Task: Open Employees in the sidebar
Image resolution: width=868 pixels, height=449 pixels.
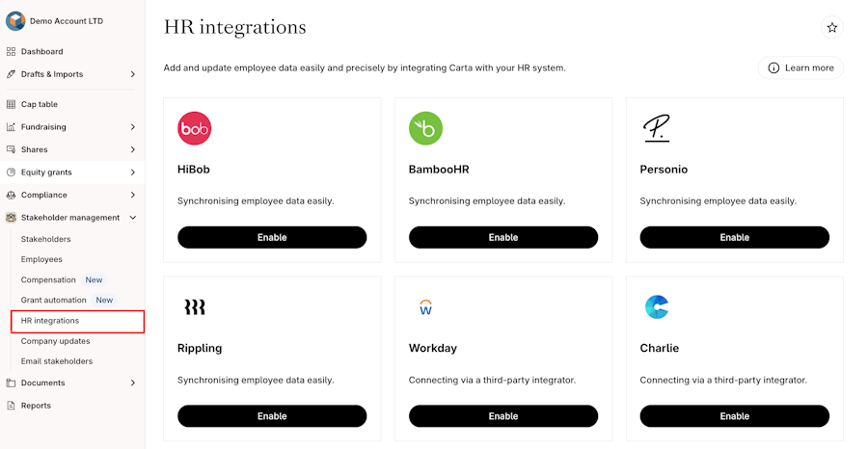Action: (41, 259)
